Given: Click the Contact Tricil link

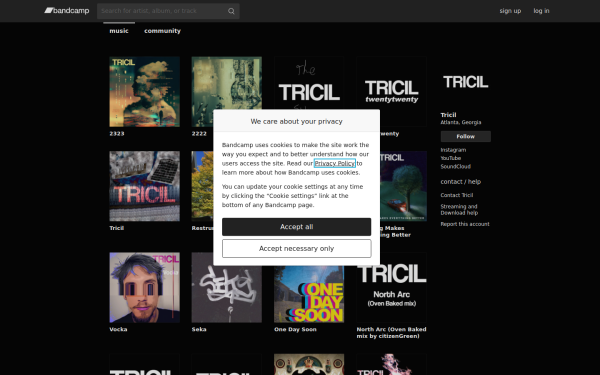Looking at the screenshot, I should (x=457, y=195).
